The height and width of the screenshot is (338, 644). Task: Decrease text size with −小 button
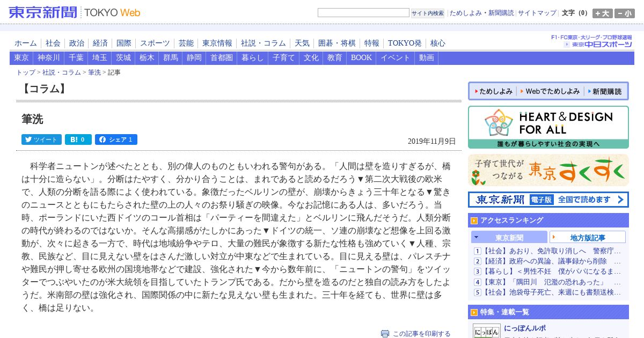coord(625,13)
